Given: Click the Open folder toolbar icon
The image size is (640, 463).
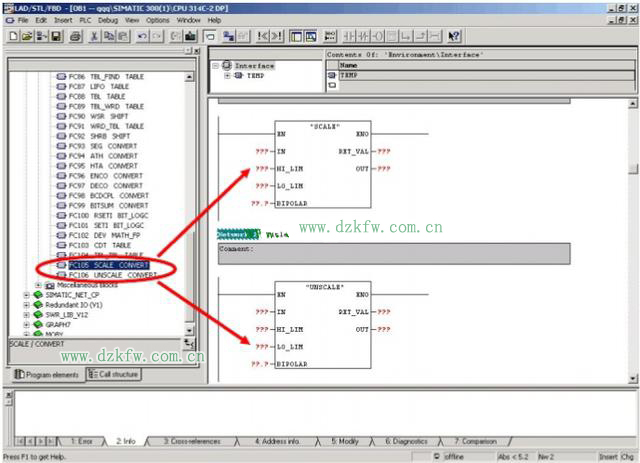Looking at the screenshot, I should tap(27, 36).
